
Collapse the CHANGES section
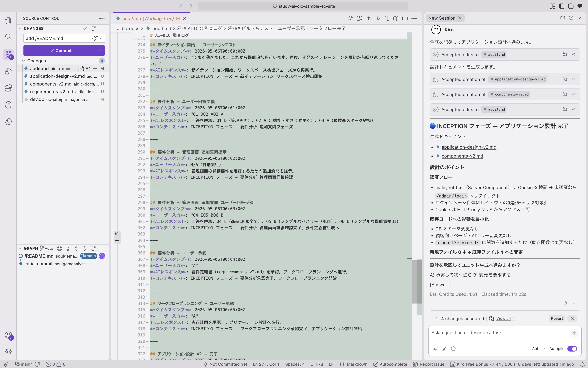coord(20,28)
